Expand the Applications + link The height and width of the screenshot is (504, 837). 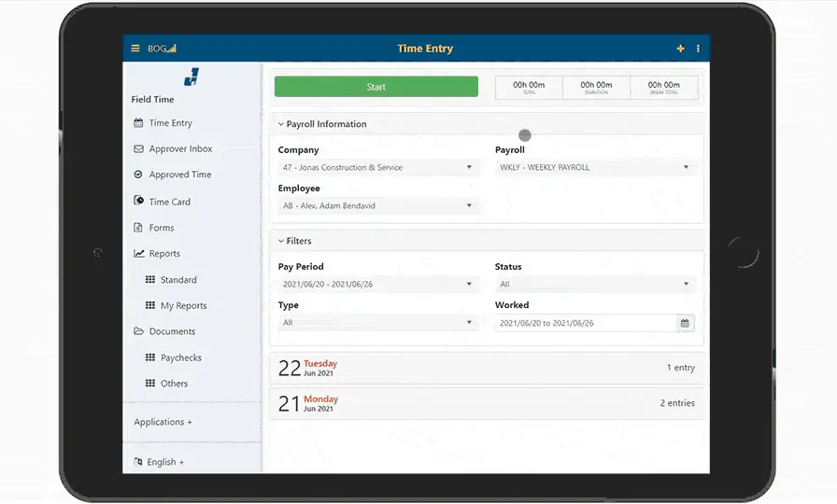(163, 422)
